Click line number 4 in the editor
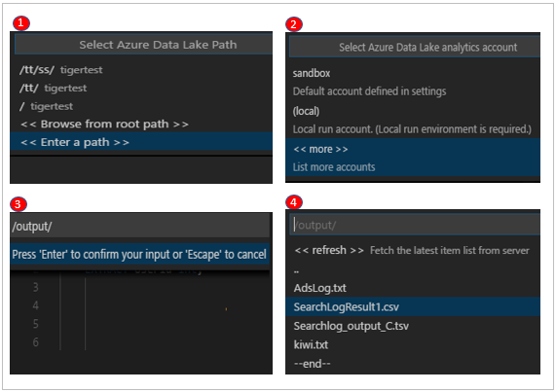Viewport: 556px width, 392px height. [35, 305]
